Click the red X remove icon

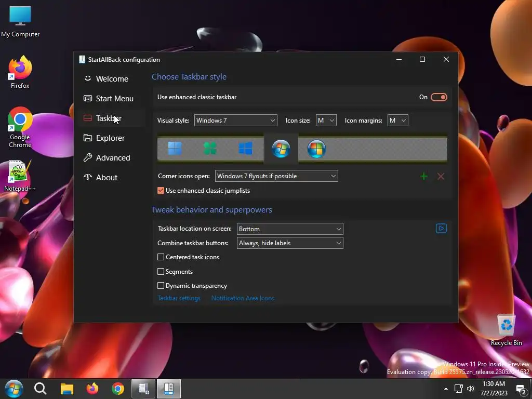click(x=441, y=176)
